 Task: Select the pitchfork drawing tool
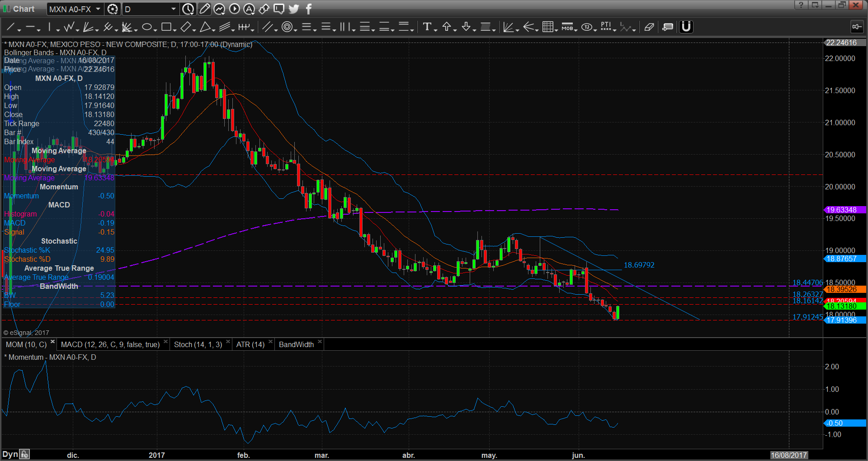tap(108, 27)
